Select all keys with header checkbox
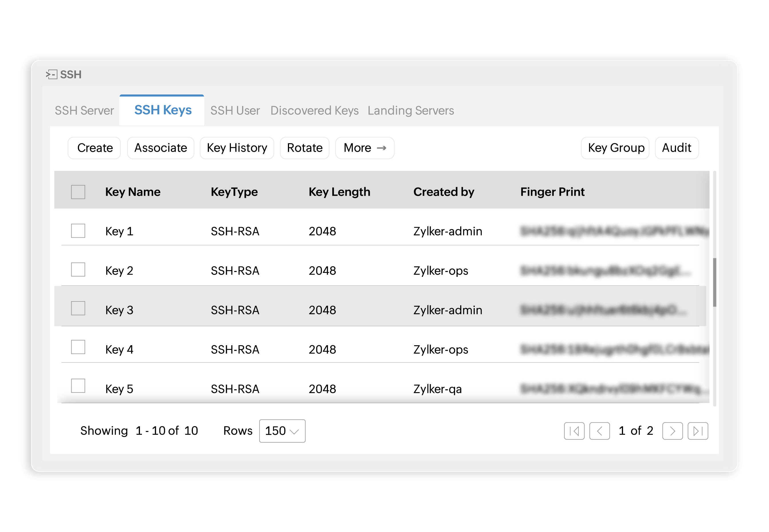This screenshot has width=769, height=532. click(78, 192)
